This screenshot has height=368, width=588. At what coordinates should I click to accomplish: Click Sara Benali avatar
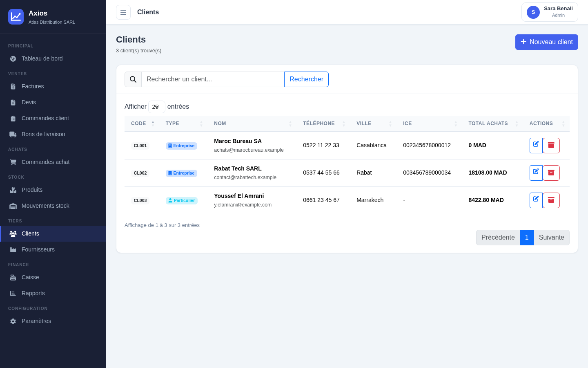coord(533,12)
